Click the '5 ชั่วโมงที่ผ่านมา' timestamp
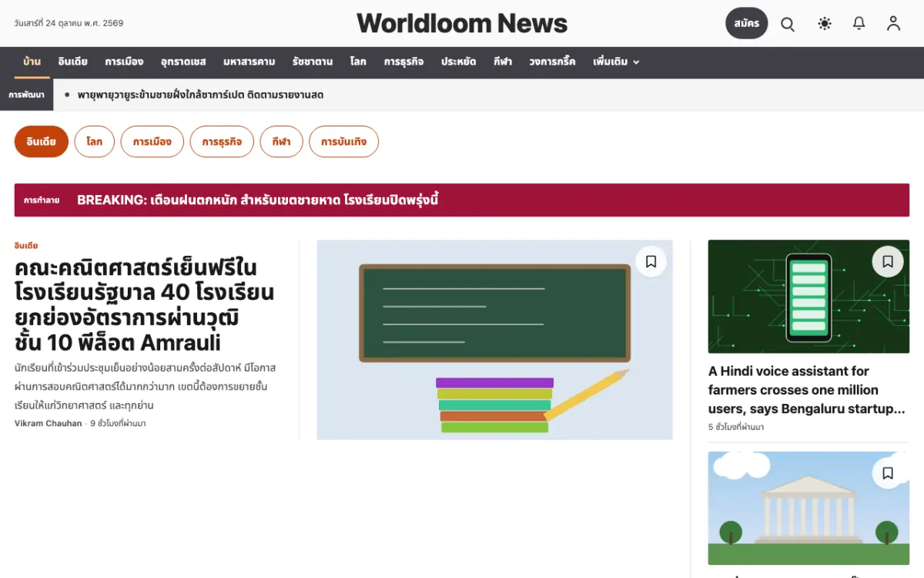The width and height of the screenshot is (924, 578). point(736,427)
